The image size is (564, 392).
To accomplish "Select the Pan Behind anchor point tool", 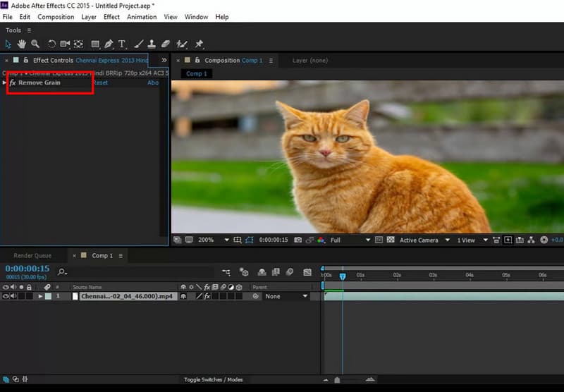I will click(x=78, y=44).
